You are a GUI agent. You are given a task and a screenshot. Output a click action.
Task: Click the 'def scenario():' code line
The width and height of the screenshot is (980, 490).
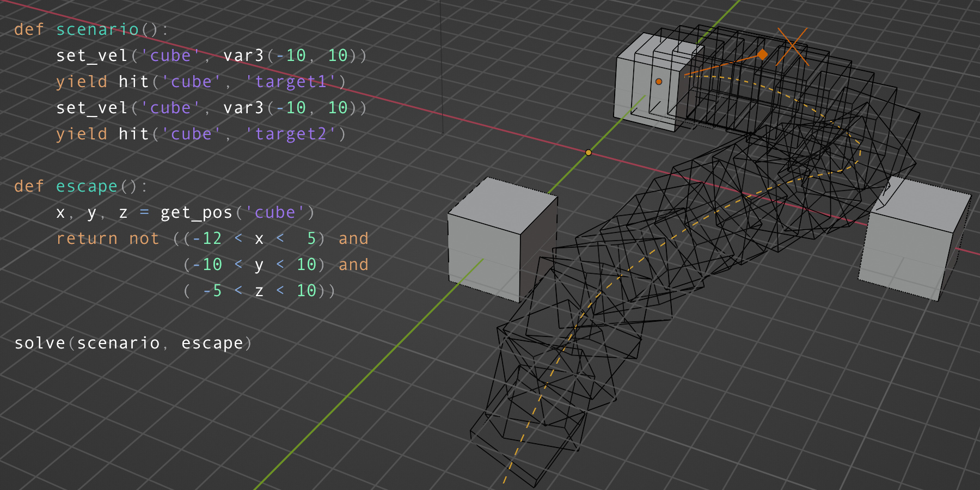tap(91, 29)
